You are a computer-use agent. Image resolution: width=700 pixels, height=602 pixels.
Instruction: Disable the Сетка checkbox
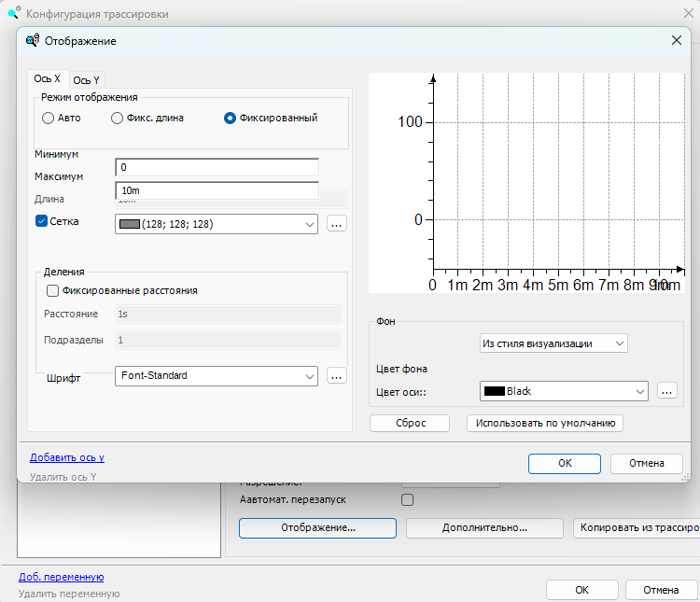coord(41,221)
